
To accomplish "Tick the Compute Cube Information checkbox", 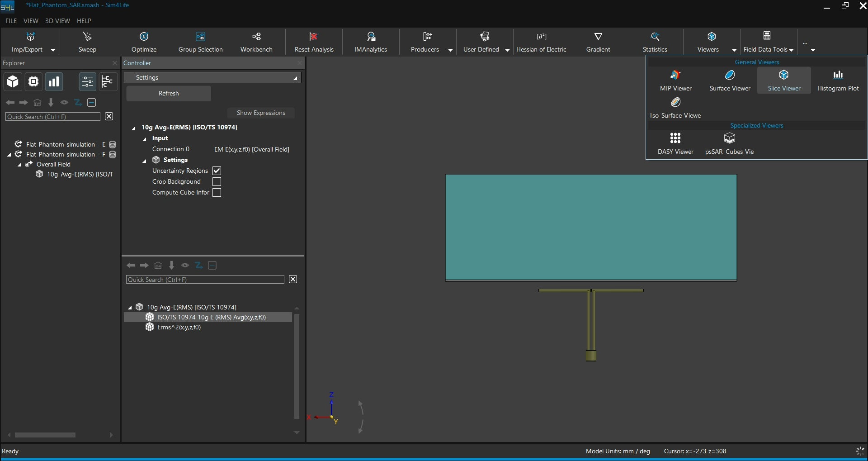I will coord(217,192).
